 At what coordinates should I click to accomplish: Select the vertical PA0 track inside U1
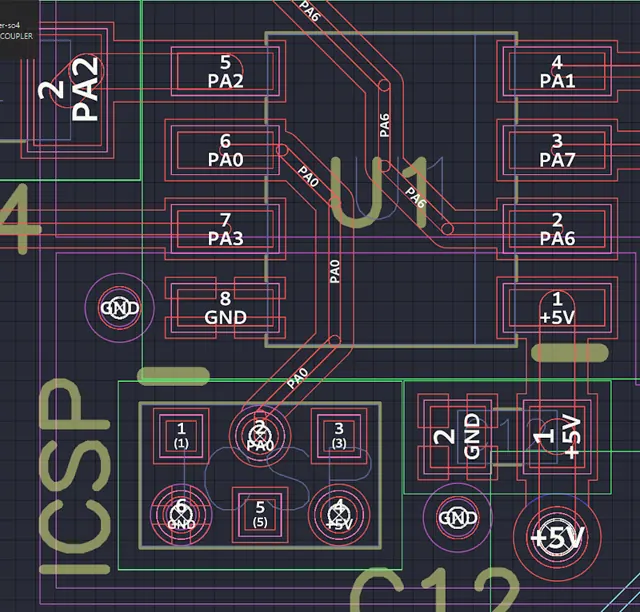point(335,272)
